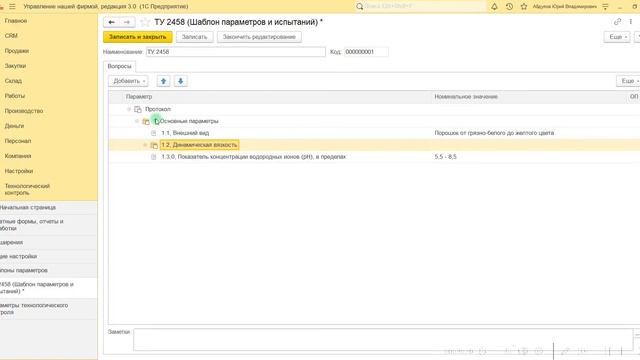The image size is (640, 360).
Task: Open Шаблоны параметров panel item
Action: coord(49,270)
